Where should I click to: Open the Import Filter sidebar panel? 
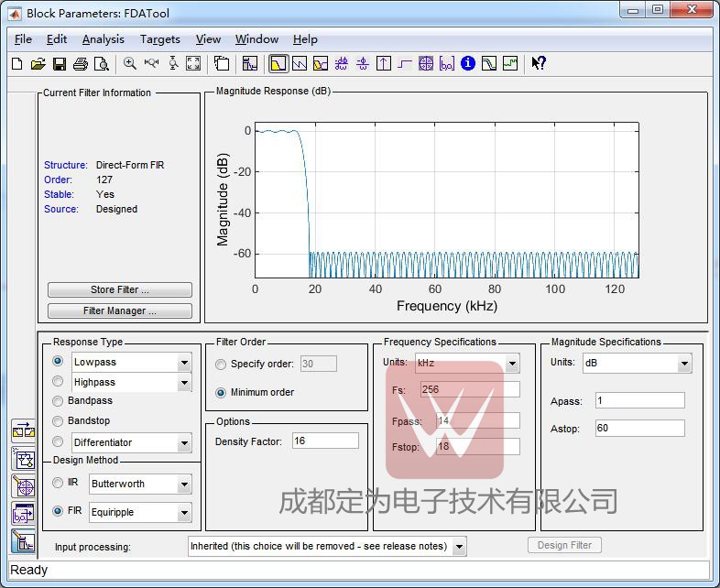[24, 514]
